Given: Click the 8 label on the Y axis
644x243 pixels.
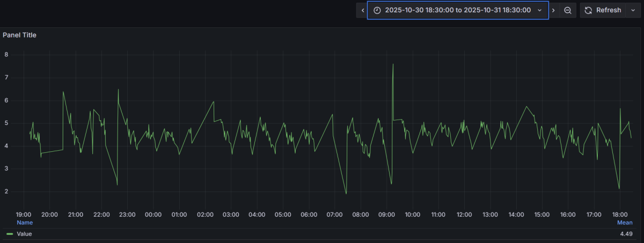Looking at the screenshot, I should pyautogui.click(x=6, y=55).
